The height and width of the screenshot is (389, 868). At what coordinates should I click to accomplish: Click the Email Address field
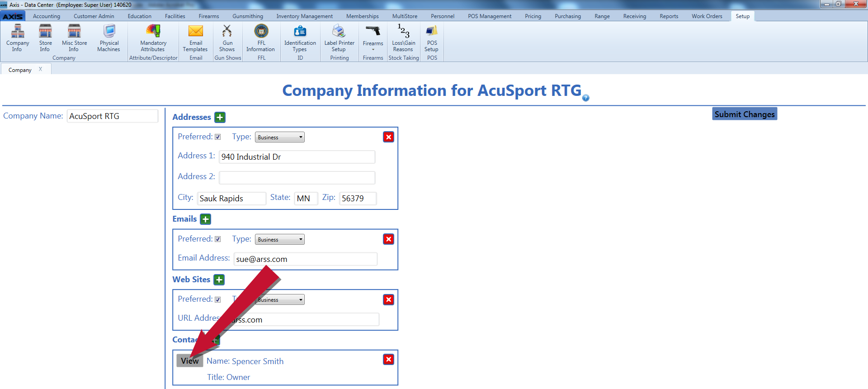coord(306,259)
